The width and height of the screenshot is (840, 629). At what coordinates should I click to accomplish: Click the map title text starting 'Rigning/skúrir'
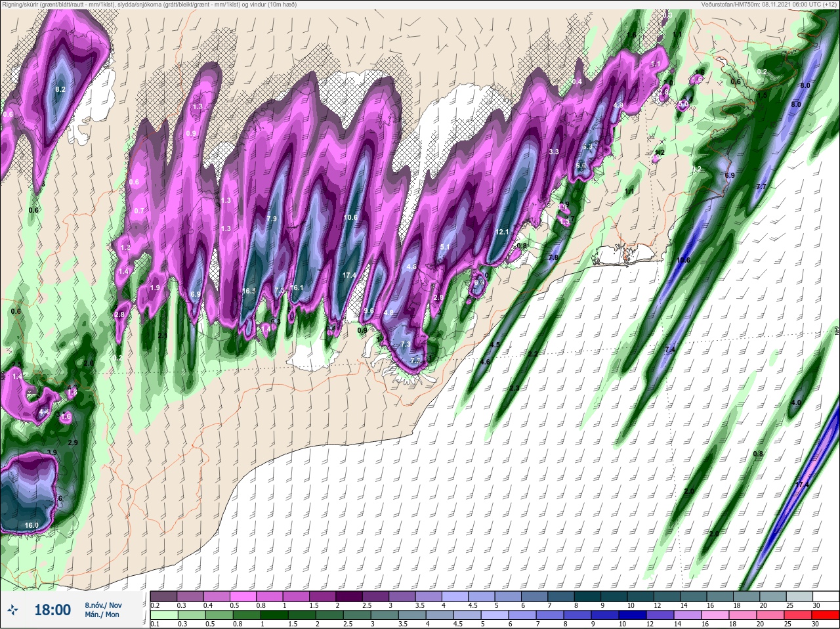[x=150, y=5]
